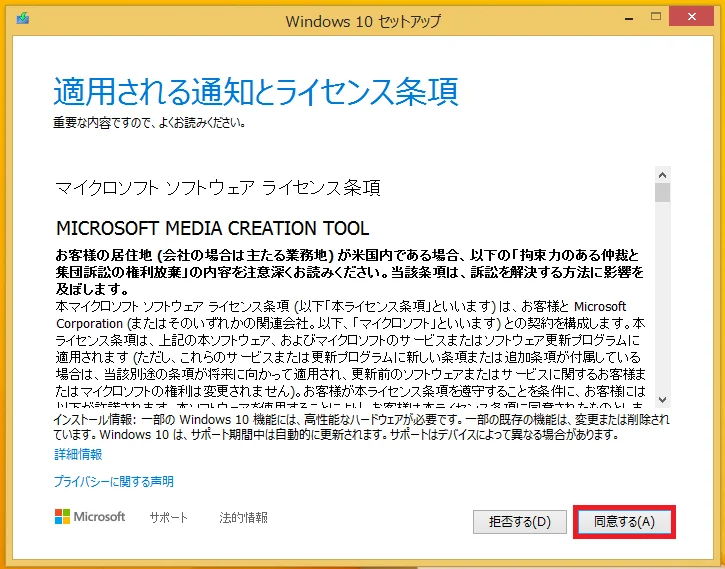This screenshot has width=725, height=569.
Task: Follow the 法的情報 link
Action: [243, 518]
